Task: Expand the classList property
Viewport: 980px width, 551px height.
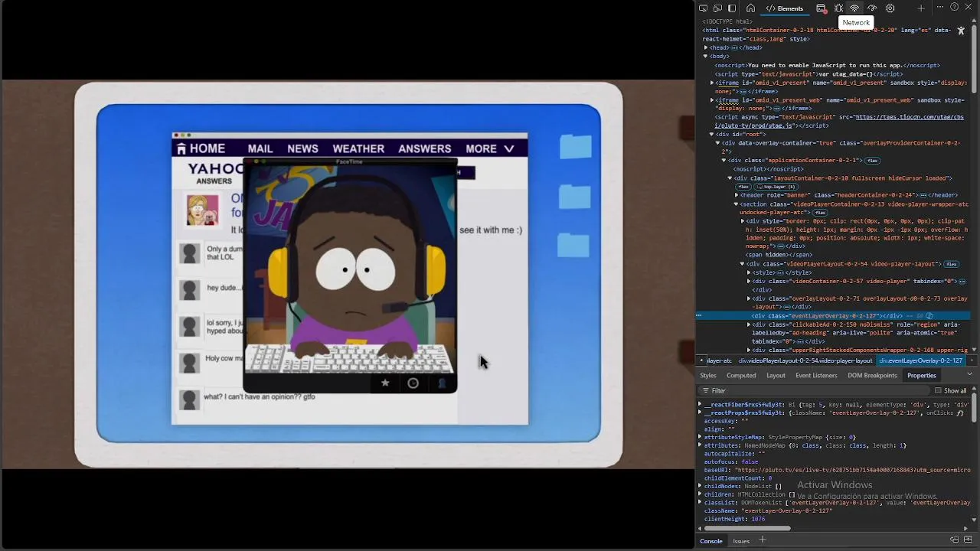Action: 700,503
